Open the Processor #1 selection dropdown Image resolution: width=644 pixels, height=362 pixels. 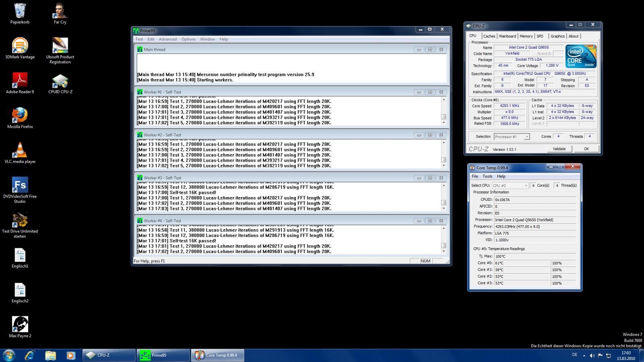click(x=512, y=137)
